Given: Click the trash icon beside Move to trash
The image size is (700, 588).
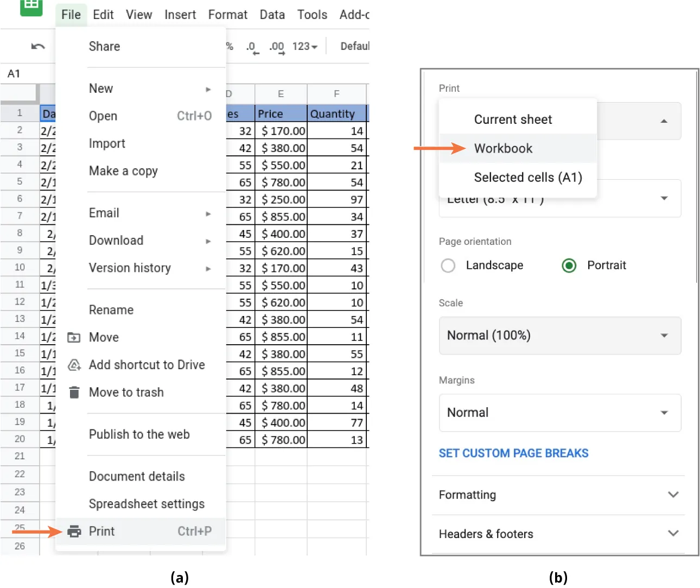Looking at the screenshot, I should pos(74,392).
